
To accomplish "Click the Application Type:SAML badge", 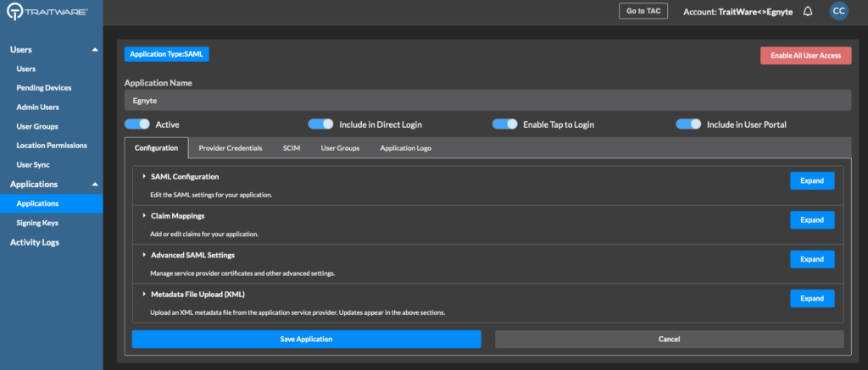I will pos(167,54).
